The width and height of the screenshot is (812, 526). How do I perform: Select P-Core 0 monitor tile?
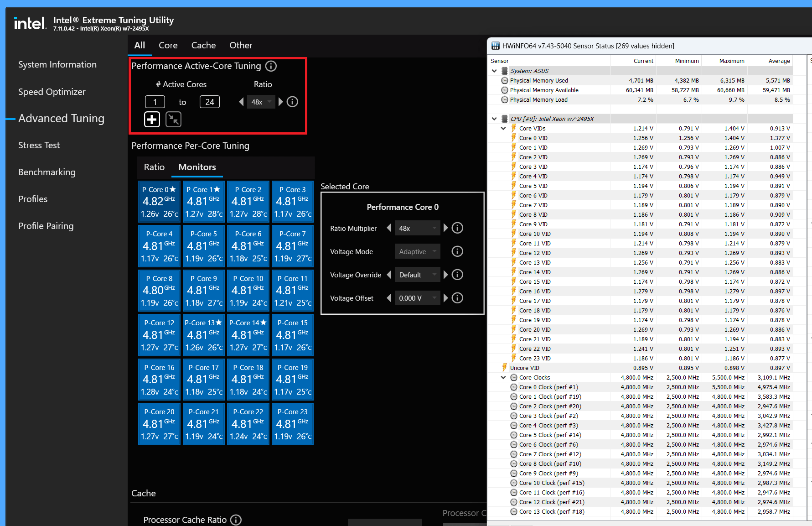pos(160,202)
